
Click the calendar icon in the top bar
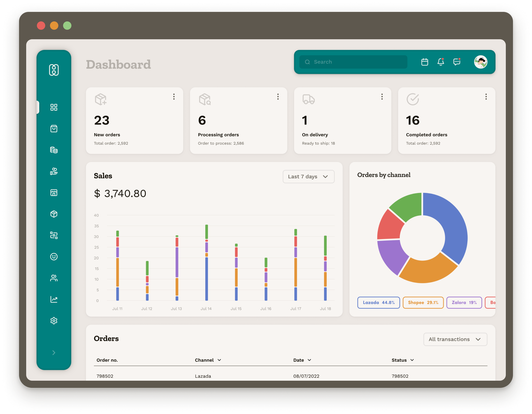tap(425, 62)
